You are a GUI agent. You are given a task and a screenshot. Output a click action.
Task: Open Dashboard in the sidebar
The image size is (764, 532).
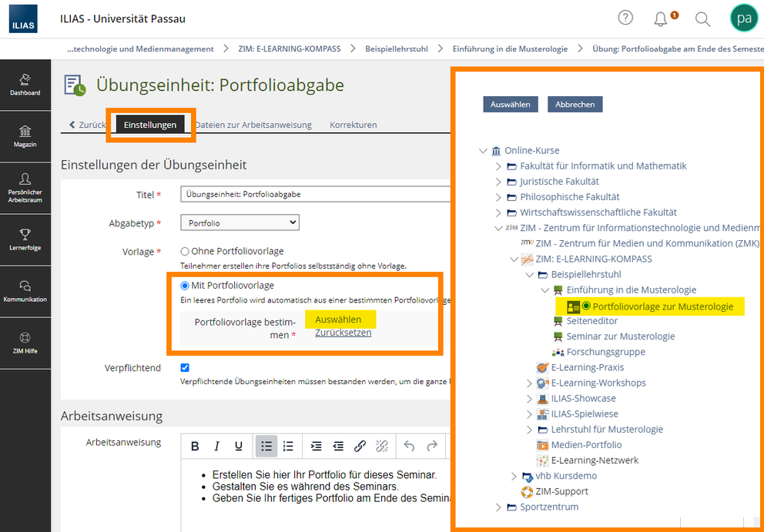point(25,85)
